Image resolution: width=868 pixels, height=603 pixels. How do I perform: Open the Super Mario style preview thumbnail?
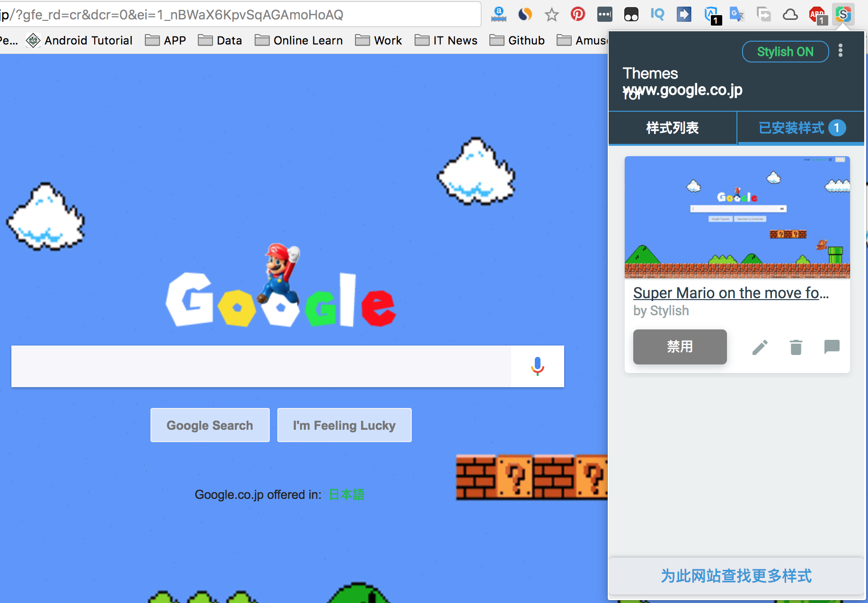pos(737,217)
